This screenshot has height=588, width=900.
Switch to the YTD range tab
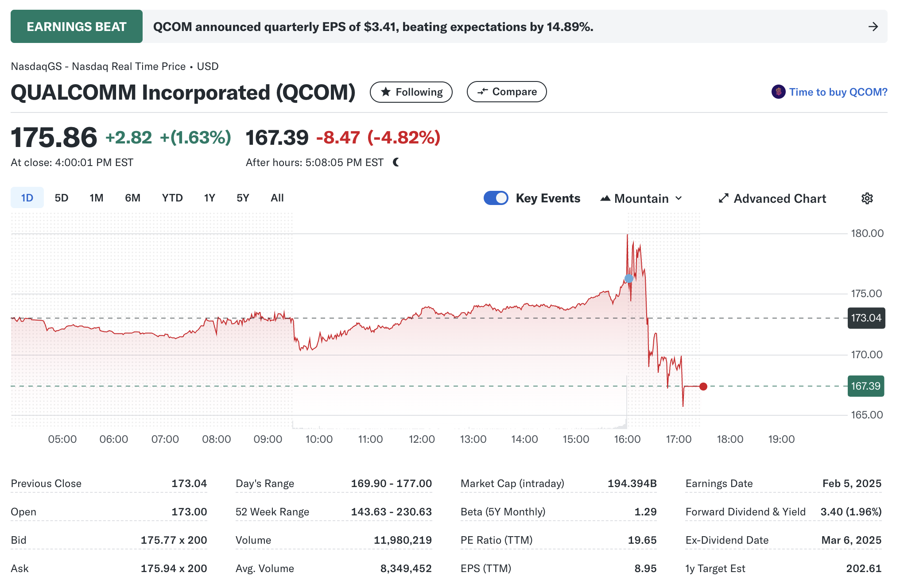click(172, 197)
